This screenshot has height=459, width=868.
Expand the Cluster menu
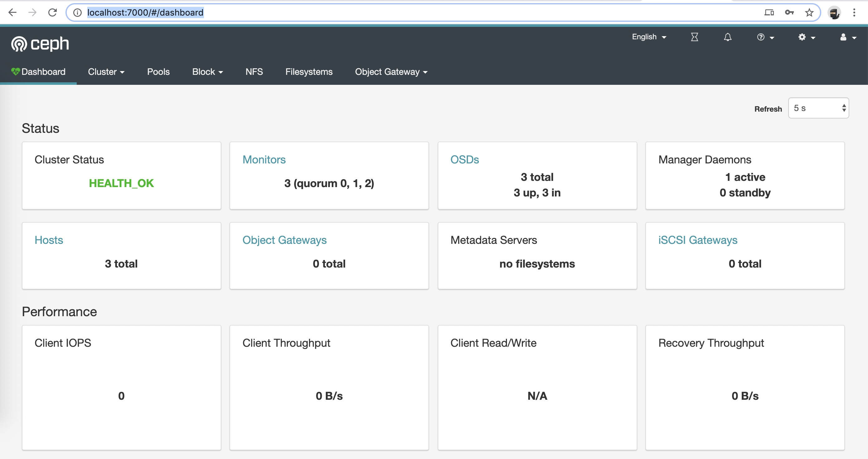(x=106, y=72)
